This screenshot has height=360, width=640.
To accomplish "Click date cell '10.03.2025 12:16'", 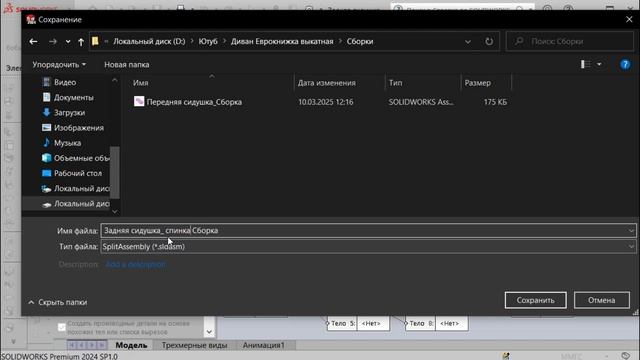I will (326, 102).
